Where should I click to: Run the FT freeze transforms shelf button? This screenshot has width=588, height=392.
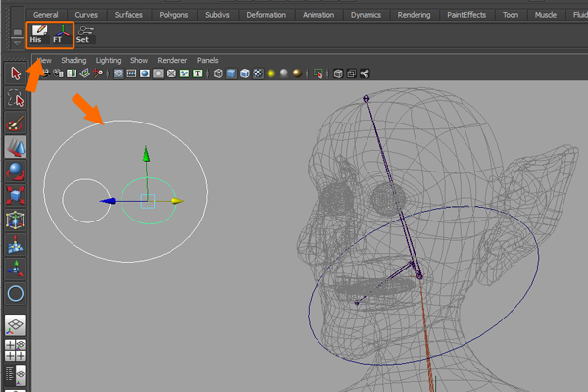[x=62, y=34]
